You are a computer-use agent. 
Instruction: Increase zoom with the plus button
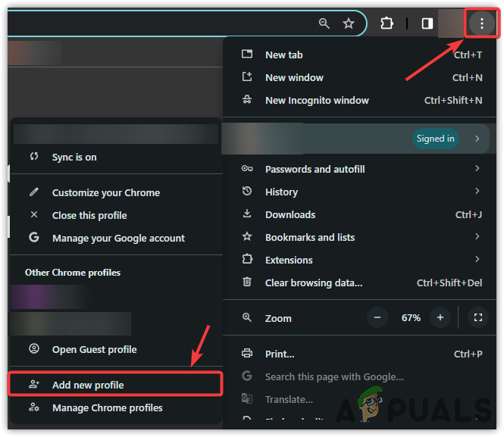pos(440,317)
